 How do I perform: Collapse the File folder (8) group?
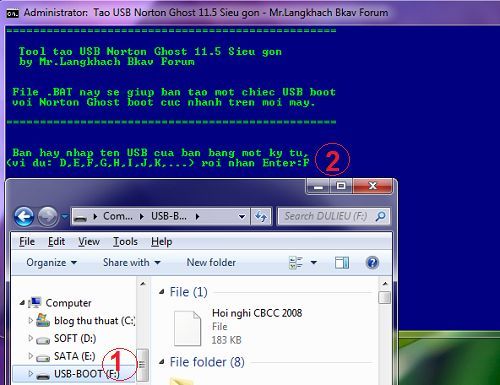click(x=162, y=362)
